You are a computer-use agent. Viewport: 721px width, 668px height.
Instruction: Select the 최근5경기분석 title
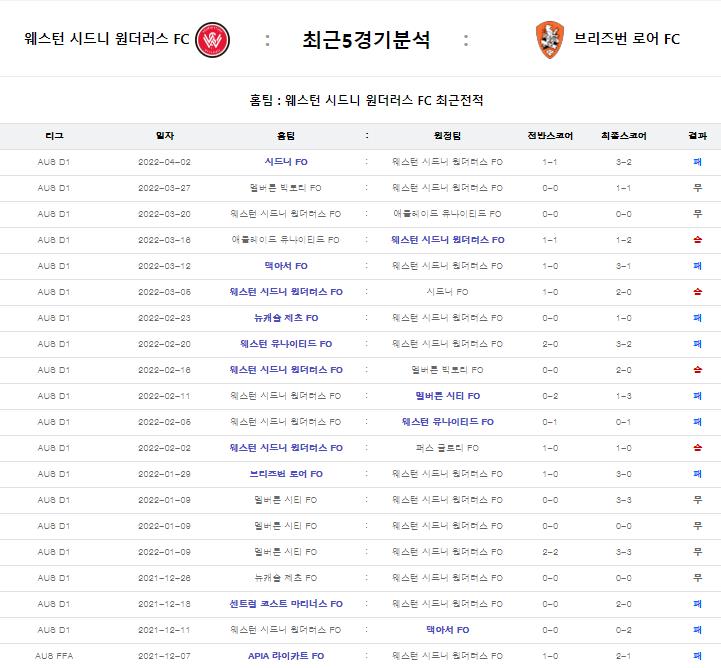tap(366, 40)
